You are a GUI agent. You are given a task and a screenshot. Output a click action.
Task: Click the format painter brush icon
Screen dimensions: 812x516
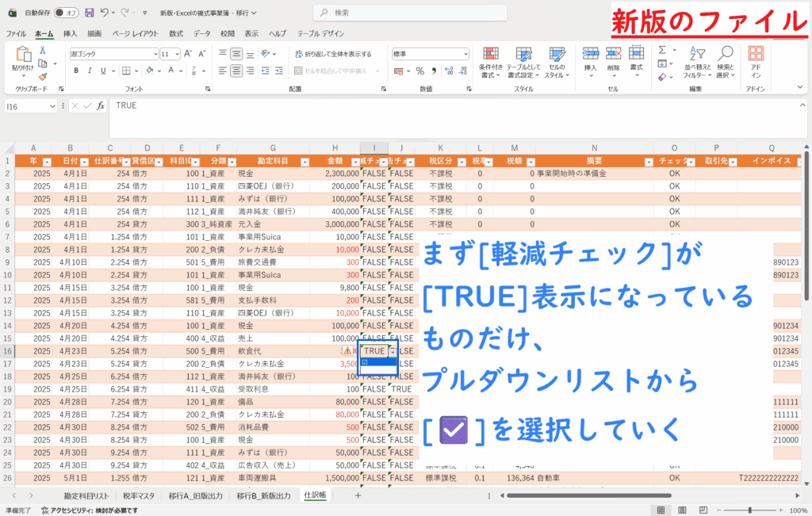coord(43,75)
